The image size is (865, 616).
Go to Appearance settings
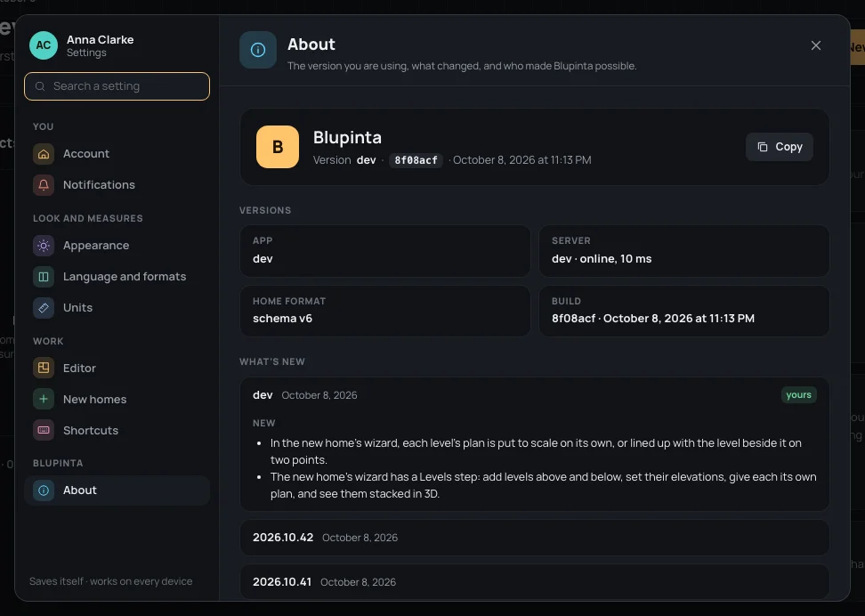click(117, 246)
